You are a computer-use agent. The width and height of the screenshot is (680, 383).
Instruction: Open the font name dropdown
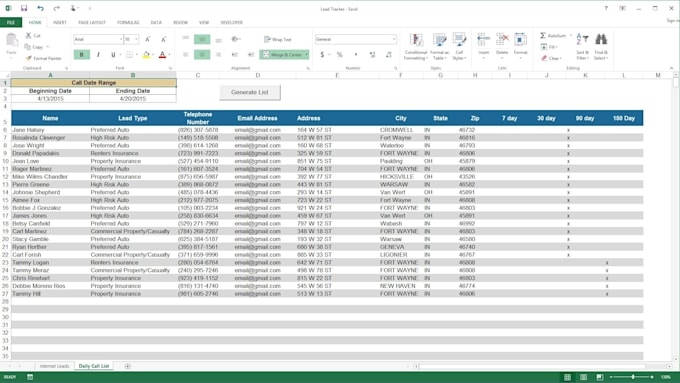[x=121, y=39]
